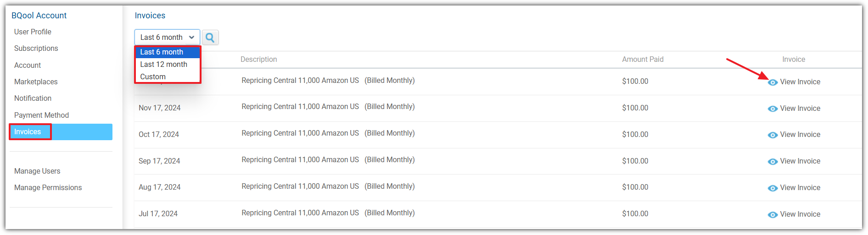Screen dimensions: 868x235
Task: Click eye icon for Sep 17, 2024 invoice
Action: (773, 162)
